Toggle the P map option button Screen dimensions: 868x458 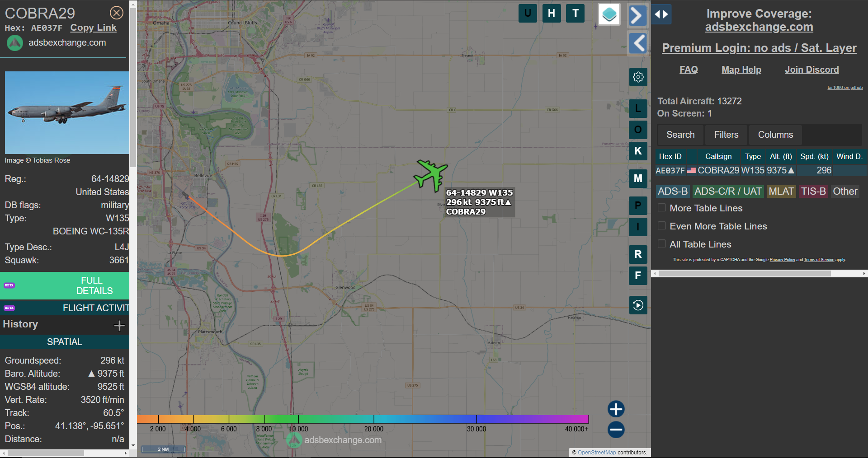click(x=638, y=206)
